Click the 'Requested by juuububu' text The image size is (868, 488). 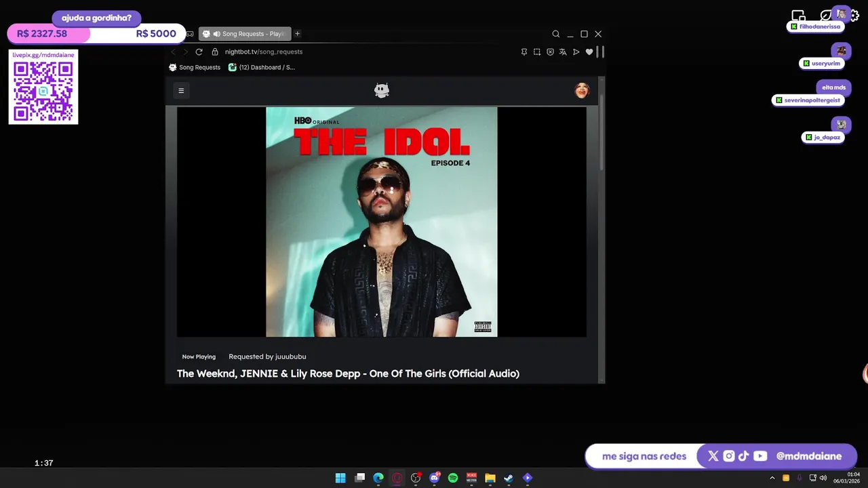[x=267, y=357]
